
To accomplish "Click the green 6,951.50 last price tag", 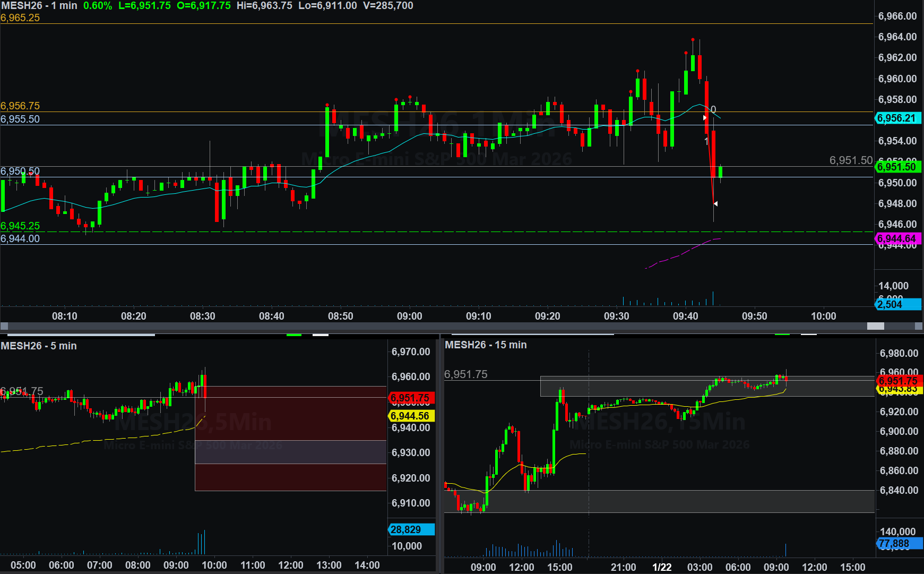I will tap(897, 167).
